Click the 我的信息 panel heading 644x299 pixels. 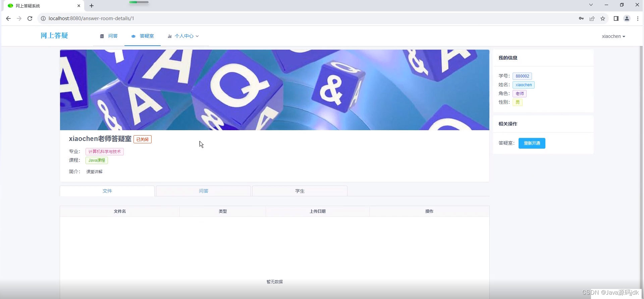coord(508,58)
